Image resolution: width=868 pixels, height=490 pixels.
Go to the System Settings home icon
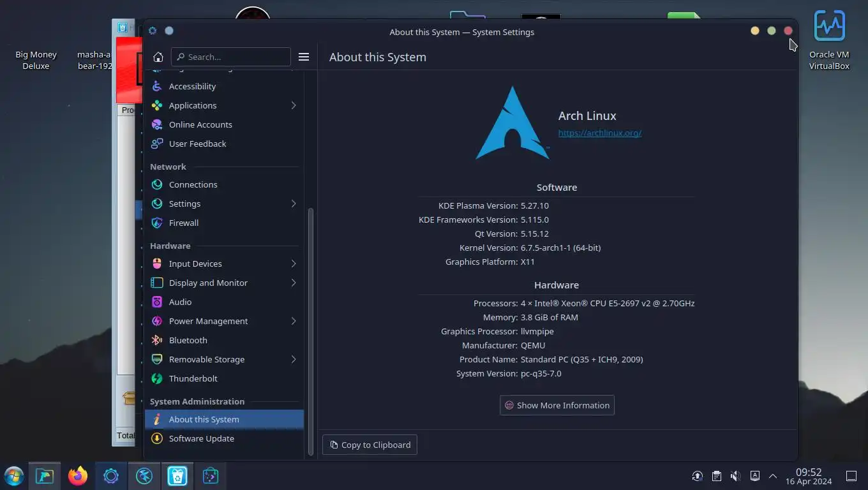pos(158,57)
